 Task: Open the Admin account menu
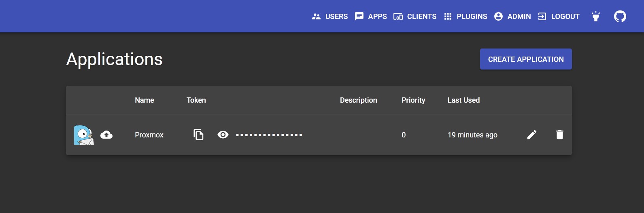tap(512, 16)
